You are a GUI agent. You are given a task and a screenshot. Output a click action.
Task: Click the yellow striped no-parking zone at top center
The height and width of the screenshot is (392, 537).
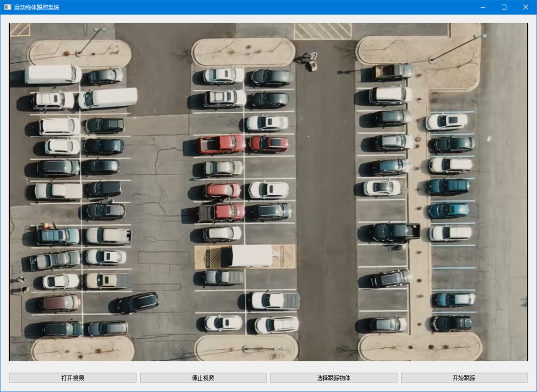coord(322,31)
